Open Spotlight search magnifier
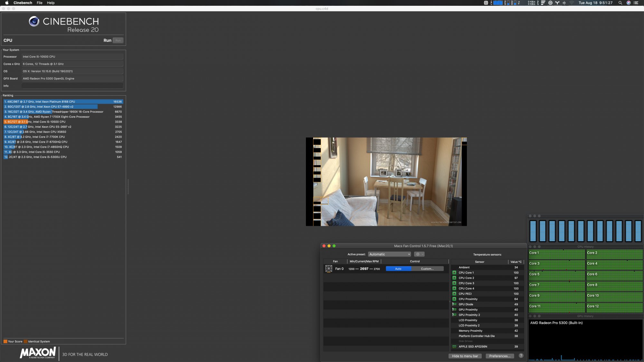This screenshot has width=644, height=362. click(620, 3)
